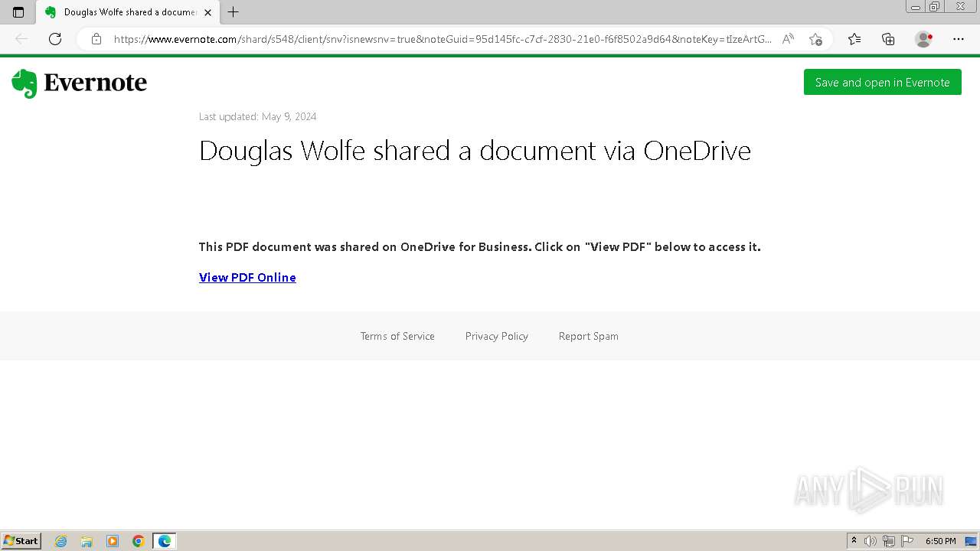The width and height of the screenshot is (980, 551).
Task: Launch Google Chrome from the taskbar
Action: [139, 541]
